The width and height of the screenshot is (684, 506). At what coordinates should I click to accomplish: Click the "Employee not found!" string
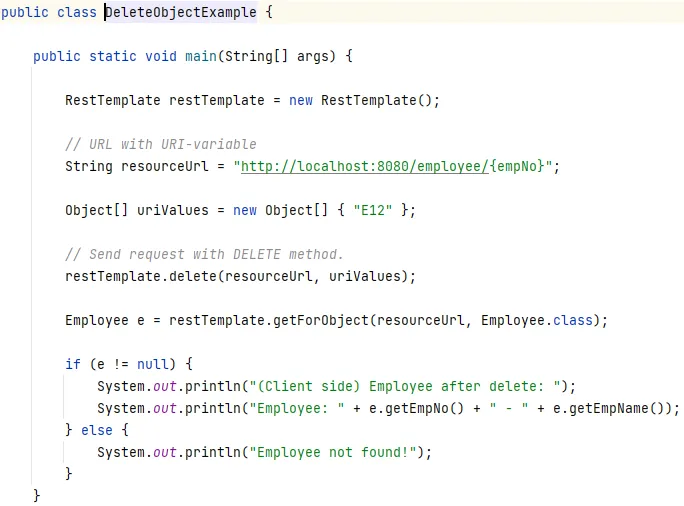pyautogui.click(x=333, y=452)
